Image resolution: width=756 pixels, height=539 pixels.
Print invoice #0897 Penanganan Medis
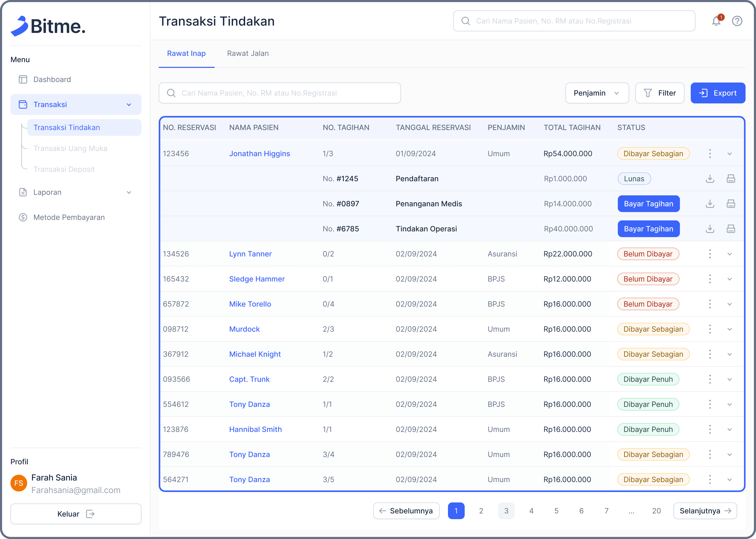tap(730, 204)
